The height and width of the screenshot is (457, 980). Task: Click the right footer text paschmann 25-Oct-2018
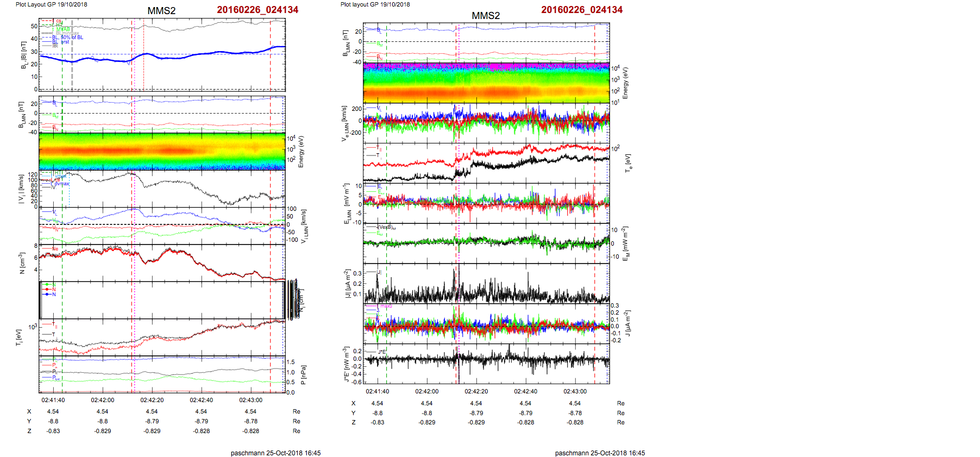600,453
